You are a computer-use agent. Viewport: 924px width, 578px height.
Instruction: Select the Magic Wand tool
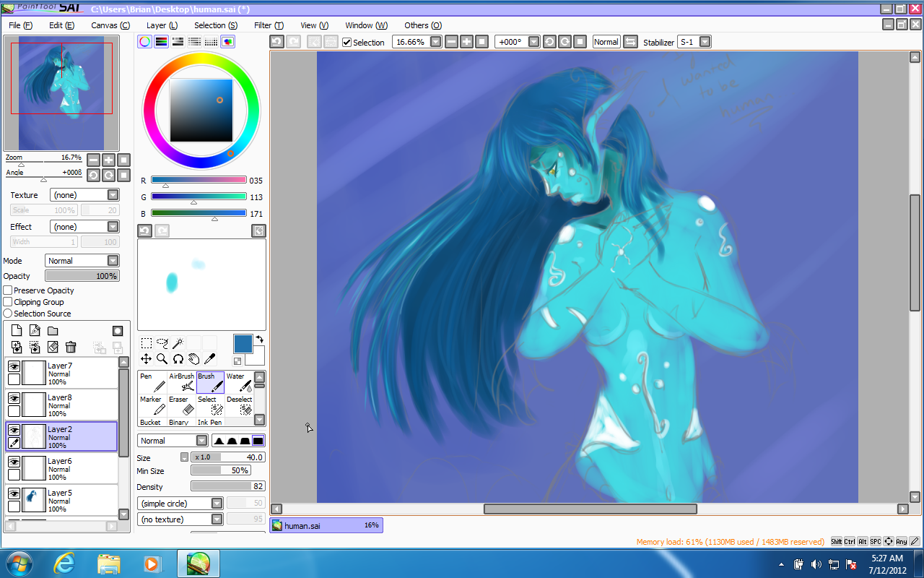click(x=178, y=343)
